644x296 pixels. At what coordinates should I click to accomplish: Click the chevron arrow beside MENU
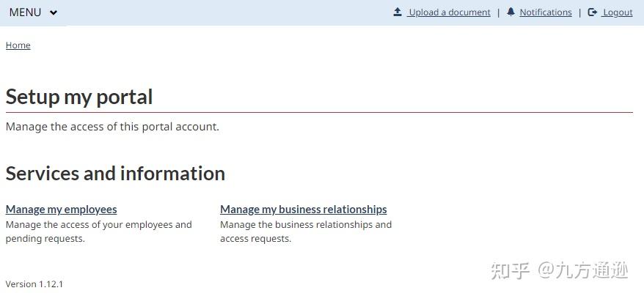[x=54, y=13]
